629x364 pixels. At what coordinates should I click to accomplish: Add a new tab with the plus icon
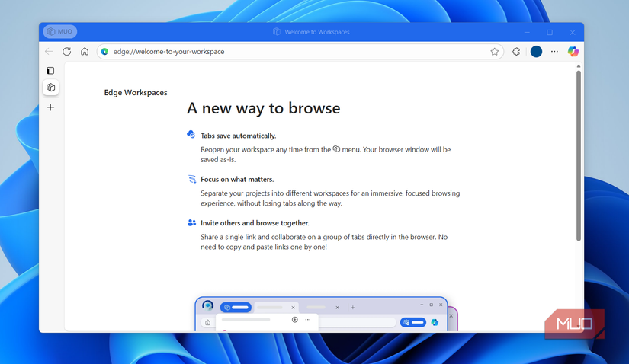click(50, 107)
